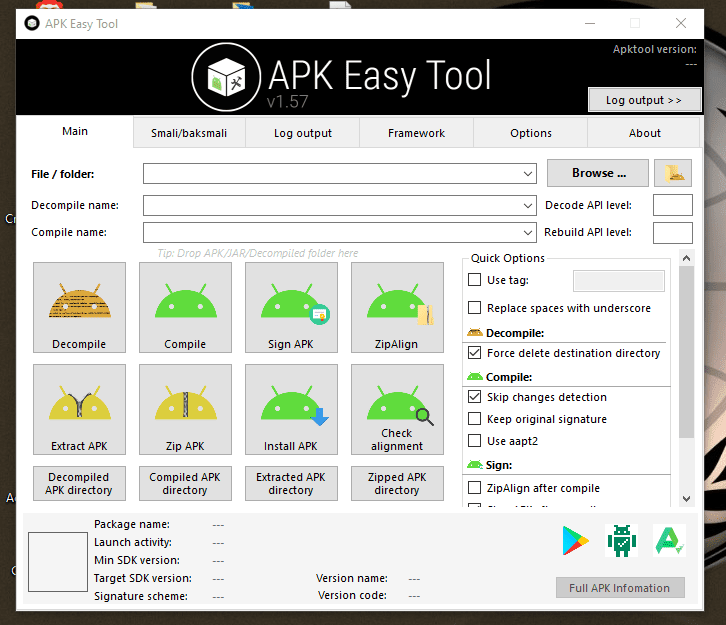This screenshot has height=625, width=726.
Task: Switch to the Smali/baksmali tab
Action: pos(189,133)
